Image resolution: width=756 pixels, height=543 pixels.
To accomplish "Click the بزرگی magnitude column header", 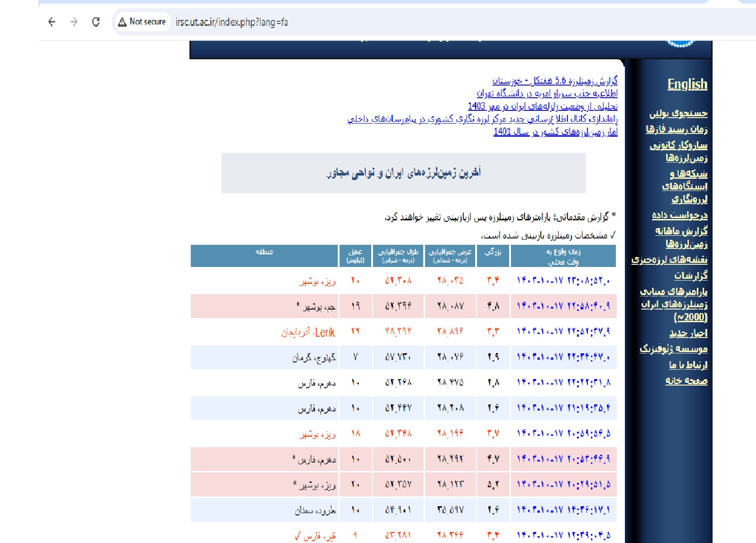I will (493, 256).
